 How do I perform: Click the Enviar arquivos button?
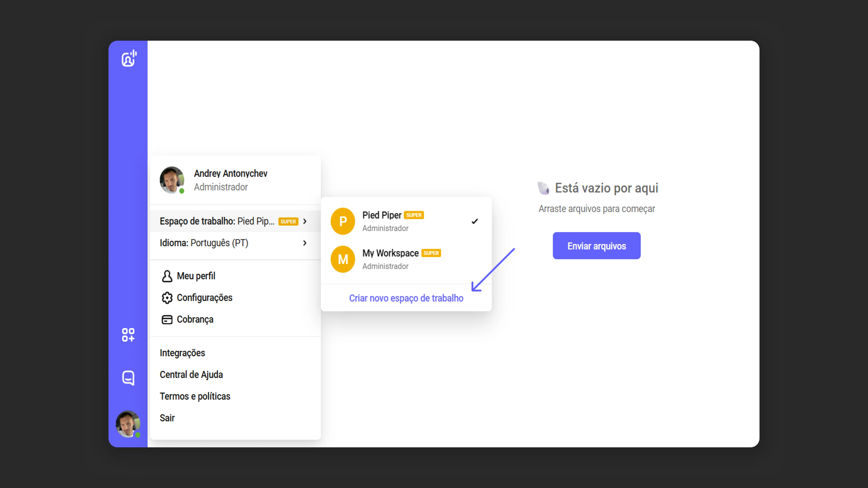597,246
